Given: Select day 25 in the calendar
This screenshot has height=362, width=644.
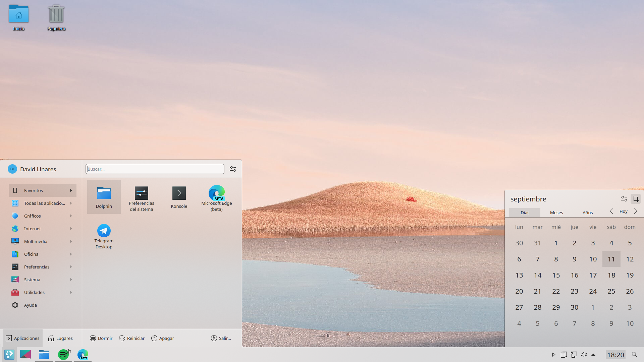Looking at the screenshot, I should (x=611, y=291).
